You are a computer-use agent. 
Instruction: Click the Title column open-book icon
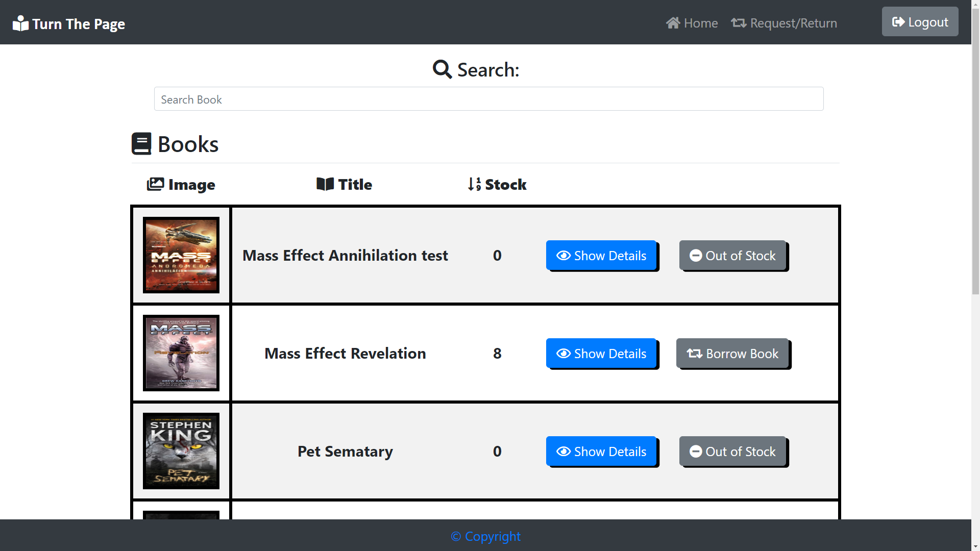(325, 184)
